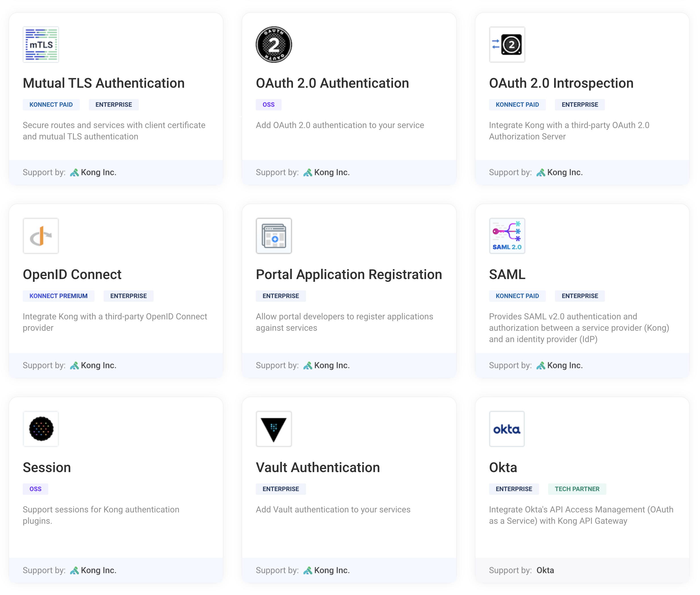Click ENTERPRISE badge on Vault Authentication card
Screen dimensions: 700x595
click(x=281, y=489)
